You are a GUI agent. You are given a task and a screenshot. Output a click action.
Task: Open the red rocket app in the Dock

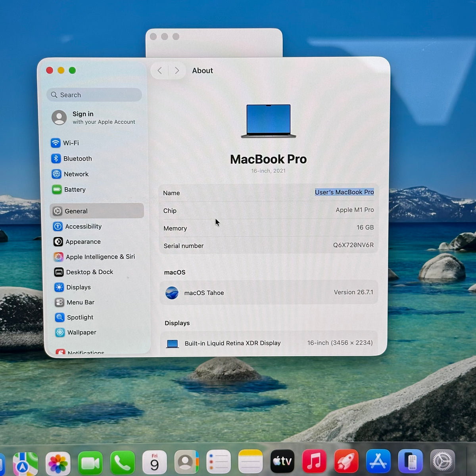pos(346,461)
